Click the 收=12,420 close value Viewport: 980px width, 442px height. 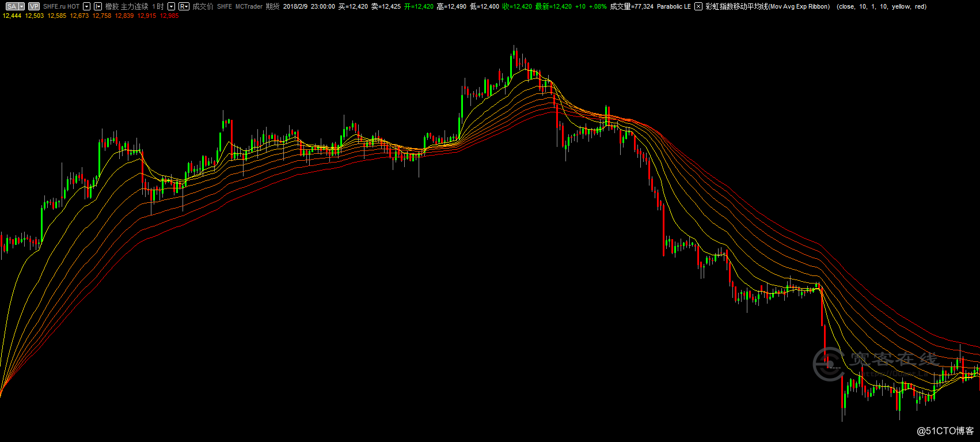point(517,6)
